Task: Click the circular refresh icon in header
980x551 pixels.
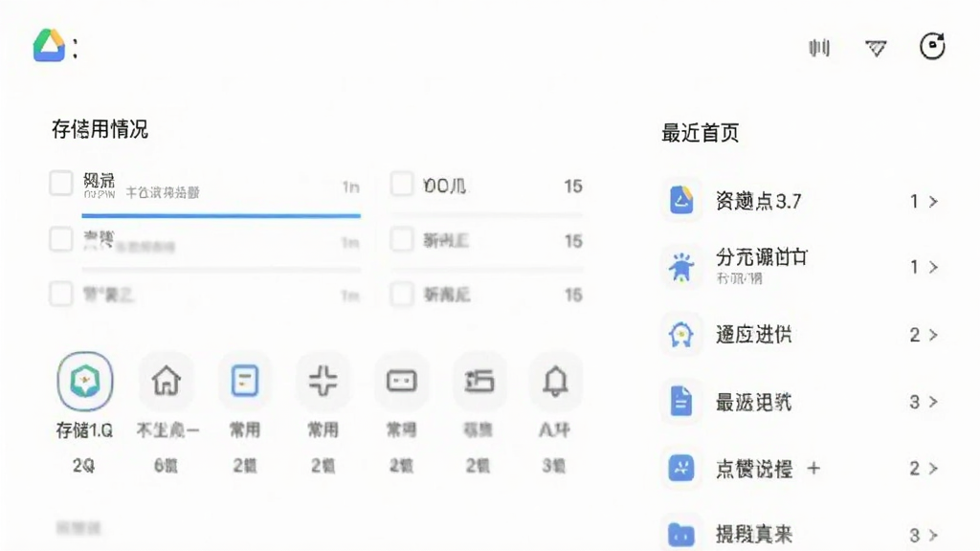Action: tap(932, 46)
